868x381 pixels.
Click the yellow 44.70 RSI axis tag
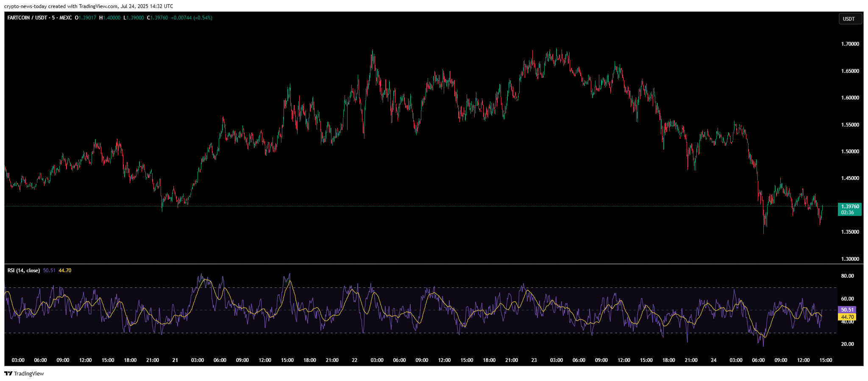tap(847, 317)
